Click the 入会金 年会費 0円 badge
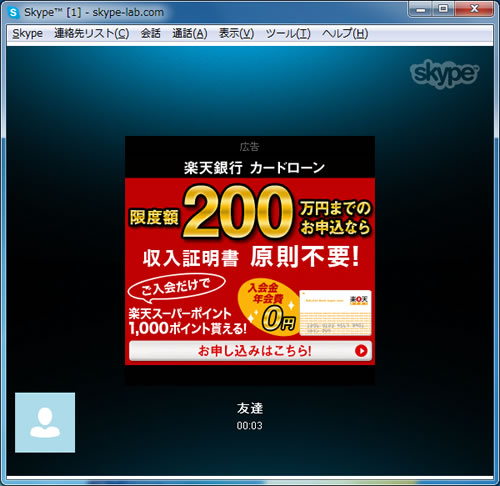Image resolution: width=500 pixels, height=486 pixels. click(269, 307)
